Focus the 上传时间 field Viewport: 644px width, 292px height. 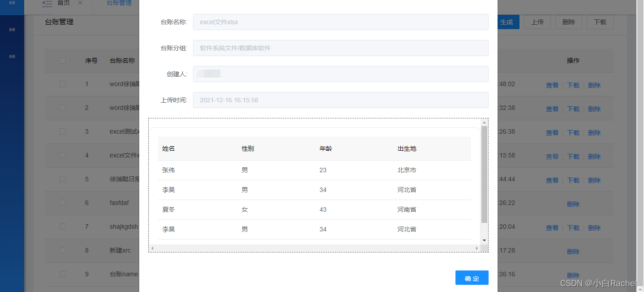(x=340, y=100)
